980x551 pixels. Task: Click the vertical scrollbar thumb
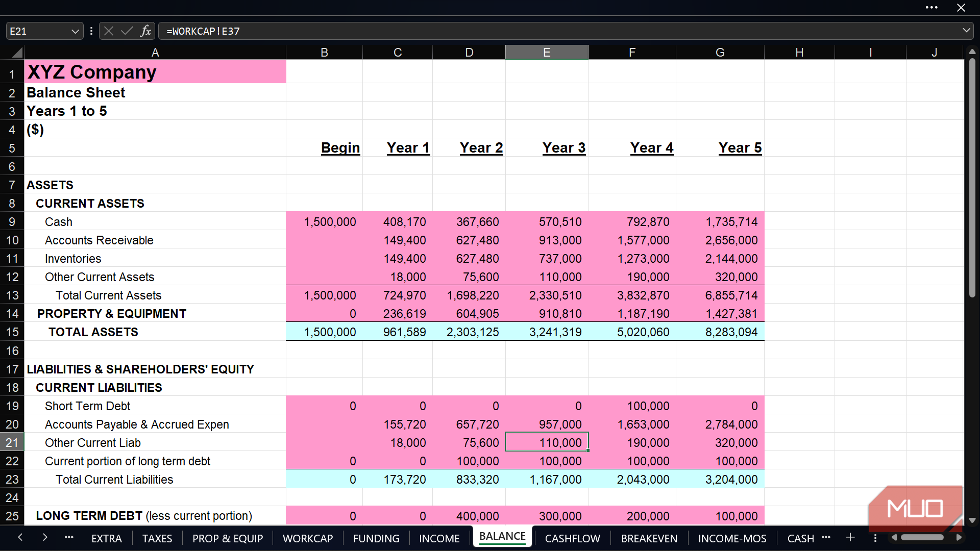tap(972, 177)
